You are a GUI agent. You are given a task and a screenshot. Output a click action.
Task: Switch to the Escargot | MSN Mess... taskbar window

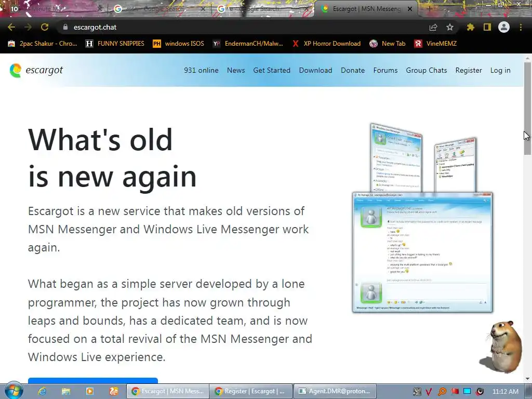coord(168,391)
